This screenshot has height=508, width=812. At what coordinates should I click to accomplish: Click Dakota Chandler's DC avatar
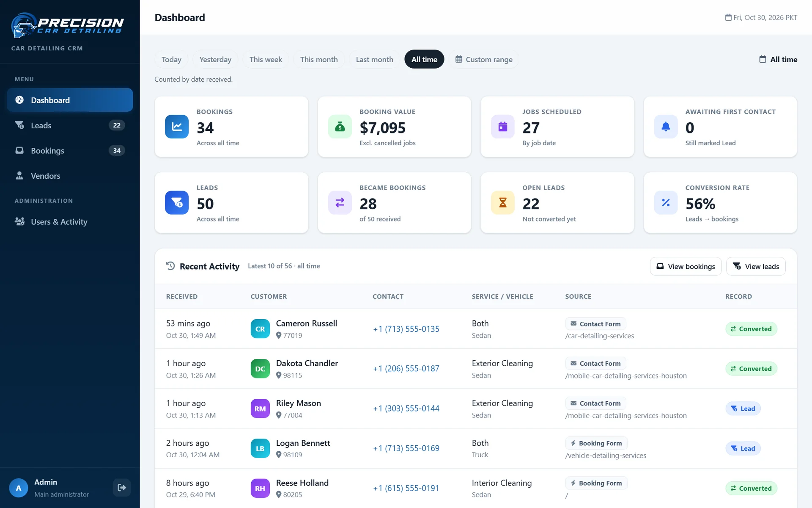pos(260,369)
